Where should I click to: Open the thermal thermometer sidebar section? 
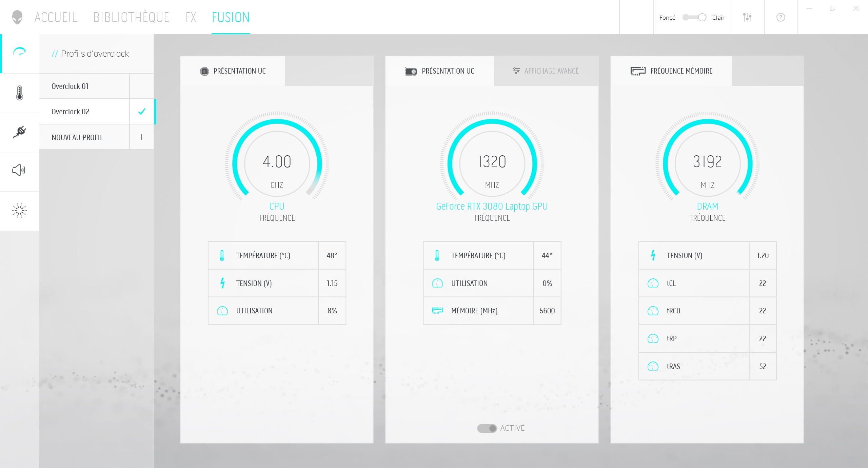pyautogui.click(x=20, y=93)
